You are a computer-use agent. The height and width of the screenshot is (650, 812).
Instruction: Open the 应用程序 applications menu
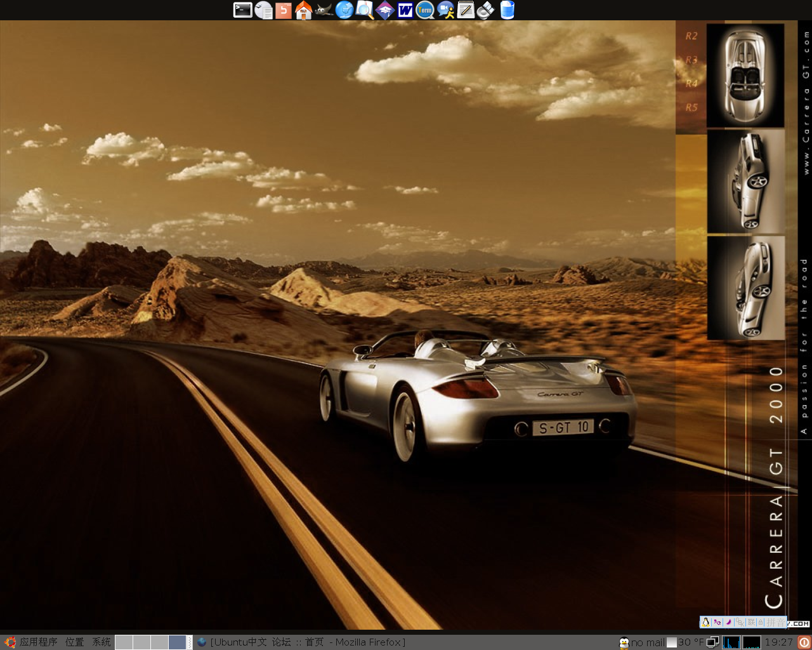pos(38,642)
